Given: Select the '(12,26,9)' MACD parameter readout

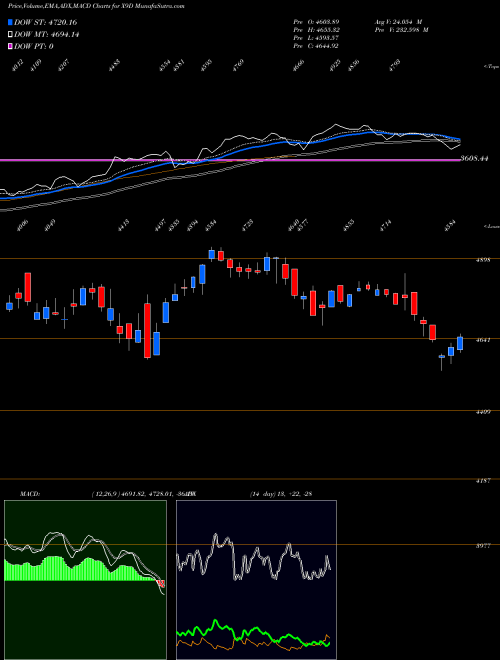Looking at the screenshot, I should [x=106, y=494].
